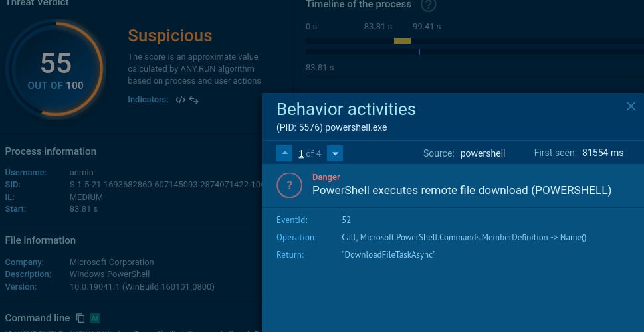Image resolution: width=644 pixels, height=332 pixels.
Task: Click the 55 out of 100 score gauge
Action: click(56, 70)
